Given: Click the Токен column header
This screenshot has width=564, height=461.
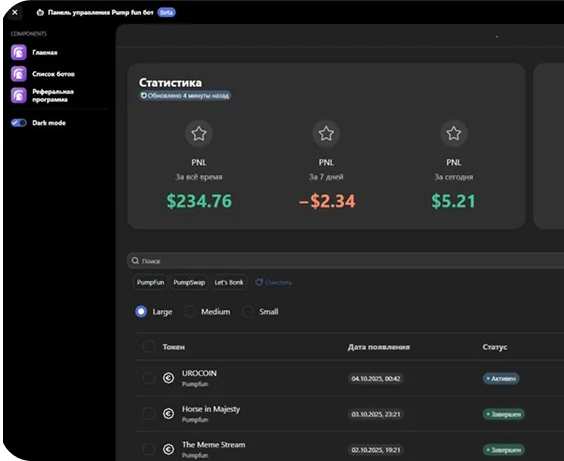Looking at the screenshot, I should [174, 347].
